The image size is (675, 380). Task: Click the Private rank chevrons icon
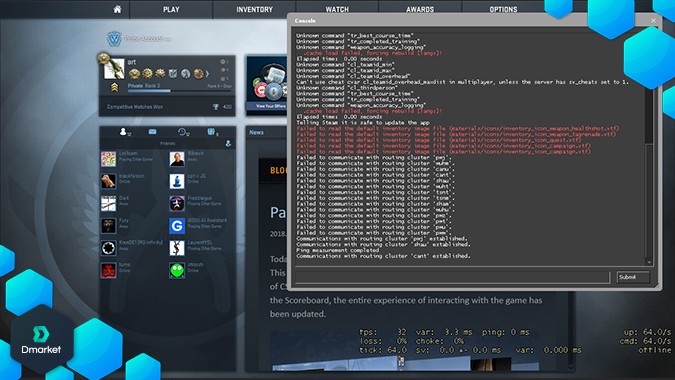(x=115, y=87)
